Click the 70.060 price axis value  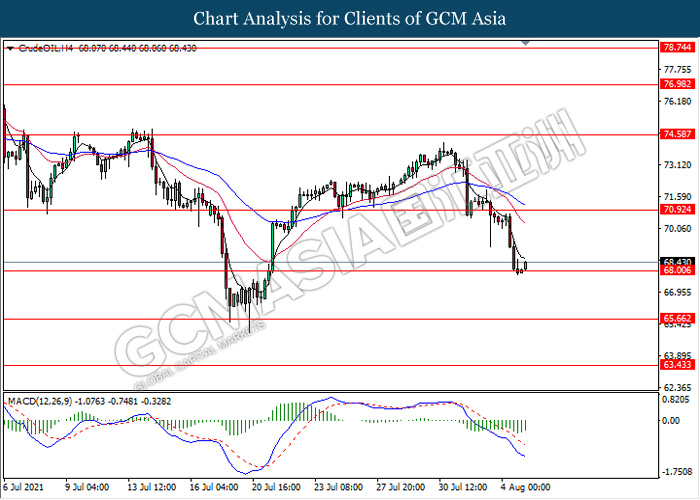coord(678,229)
